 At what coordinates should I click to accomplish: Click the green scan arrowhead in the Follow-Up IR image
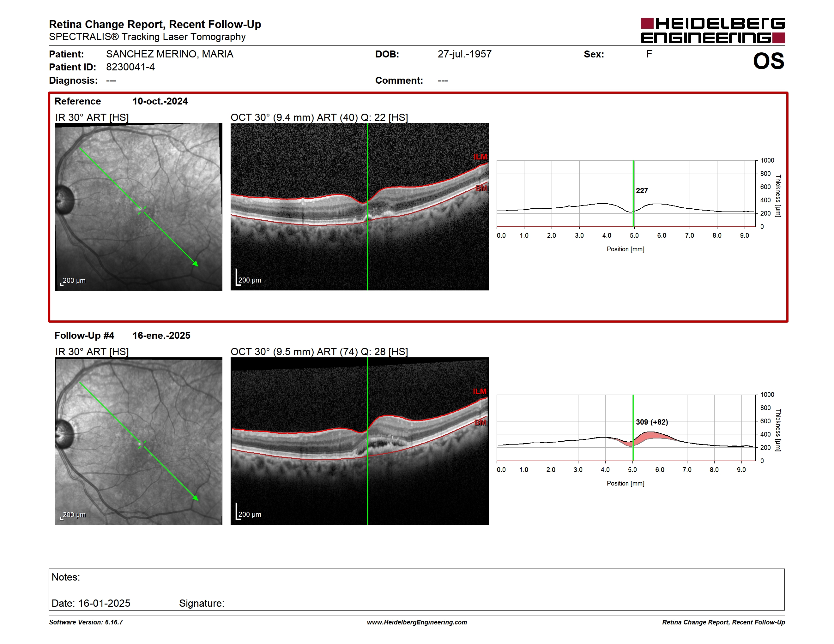pos(196,498)
